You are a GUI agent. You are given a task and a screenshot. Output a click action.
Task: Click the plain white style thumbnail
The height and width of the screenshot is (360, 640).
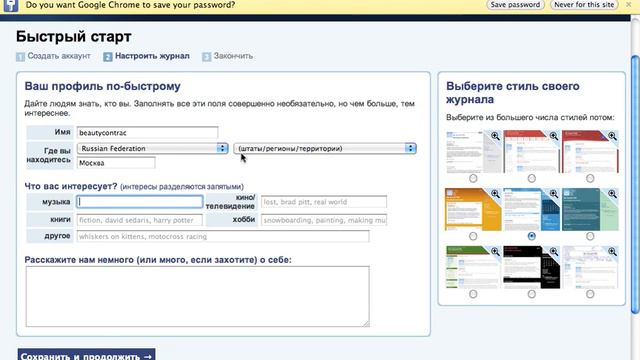pos(473,152)
